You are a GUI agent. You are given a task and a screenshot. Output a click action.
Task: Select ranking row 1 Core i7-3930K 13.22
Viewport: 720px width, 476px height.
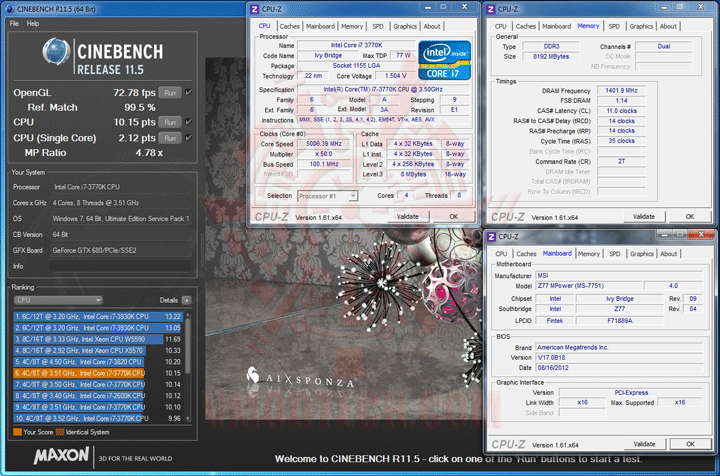(98, 317)
